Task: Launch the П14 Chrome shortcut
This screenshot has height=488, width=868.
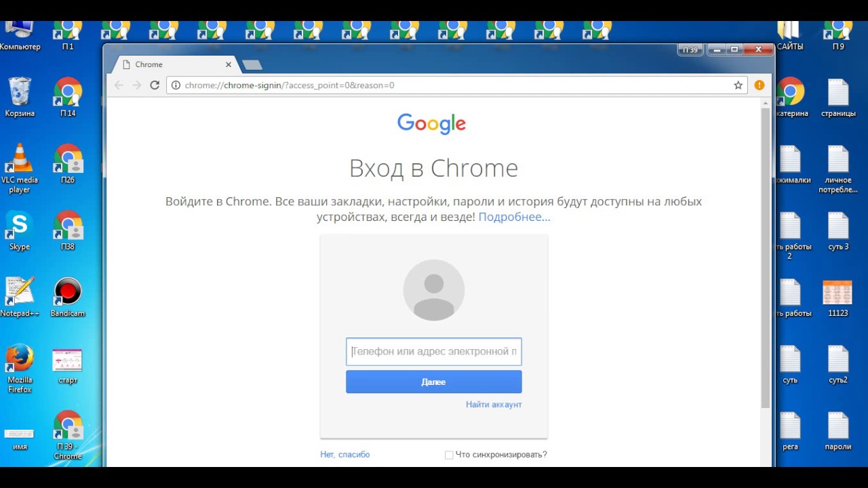Action: click(x=68, y=97)
